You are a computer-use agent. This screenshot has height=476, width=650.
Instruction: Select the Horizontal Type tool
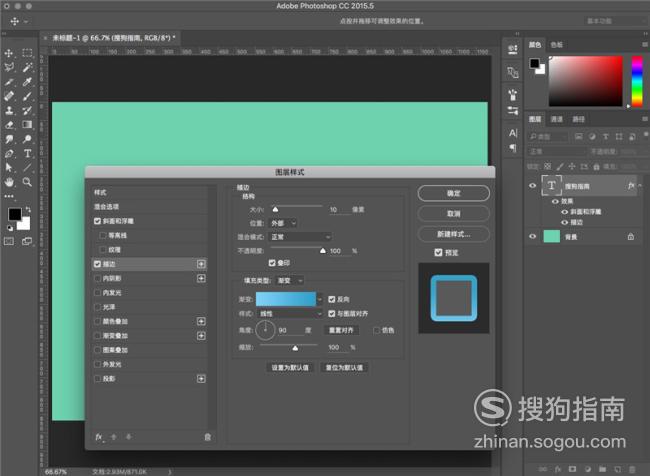pyautogui.click(x=27, y=153)
